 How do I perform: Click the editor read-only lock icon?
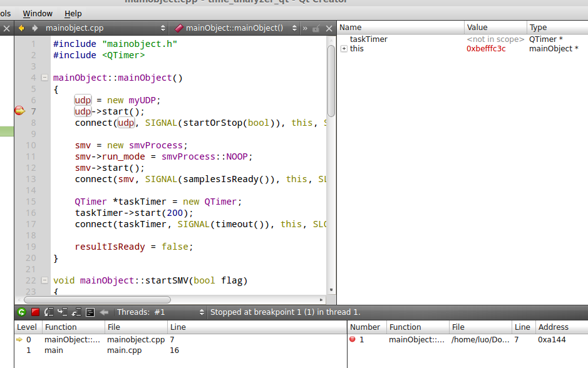click(316, 29)
